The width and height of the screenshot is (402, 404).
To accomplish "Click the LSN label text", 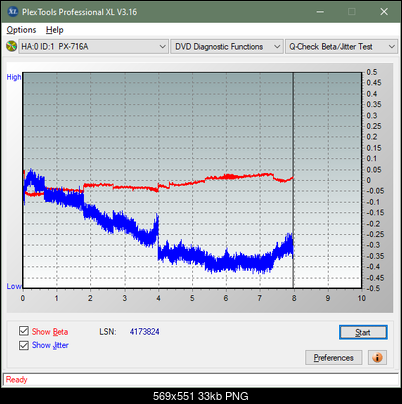I will (x=108, y=332).
